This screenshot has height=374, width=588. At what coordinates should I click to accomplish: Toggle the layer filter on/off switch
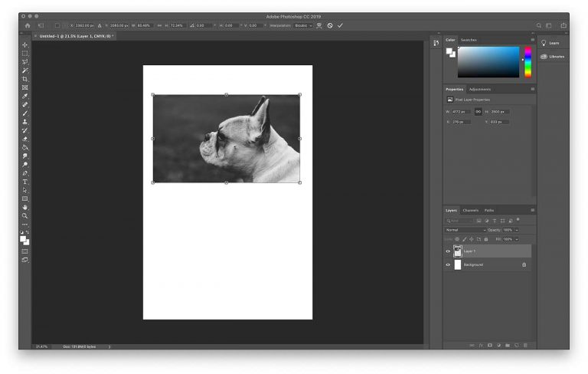click(518, 219)
